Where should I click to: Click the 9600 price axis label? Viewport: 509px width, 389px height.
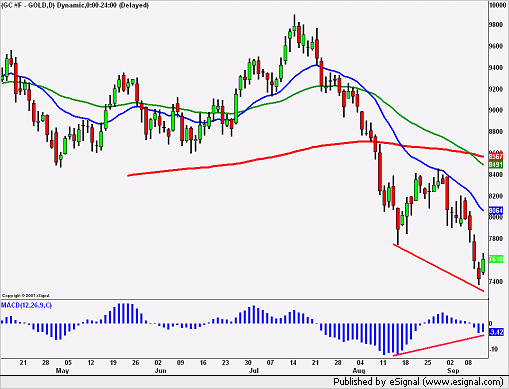[x=496, y=46]
